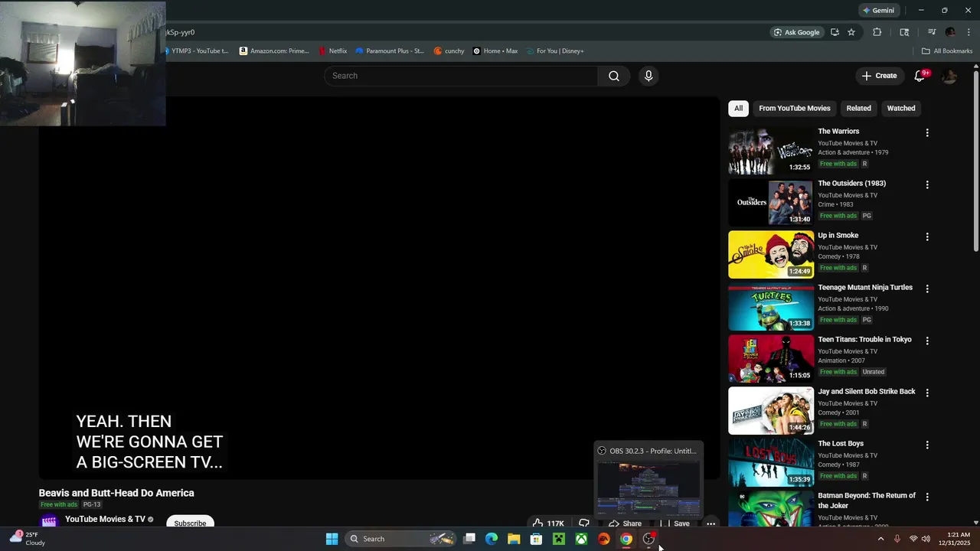Screen dimensions: 980x551
Task: Open Task View on the taskbar
Action: [x=469, y=539]
